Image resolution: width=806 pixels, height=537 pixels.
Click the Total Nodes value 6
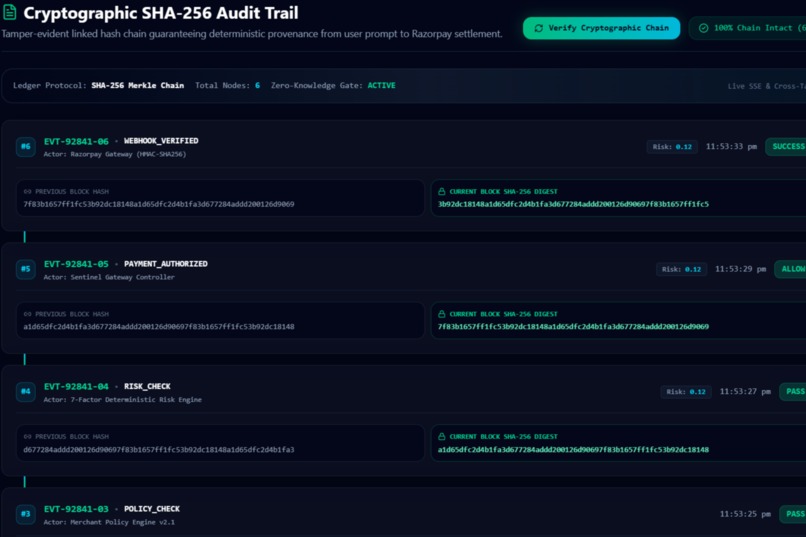(x=258, y=86)
